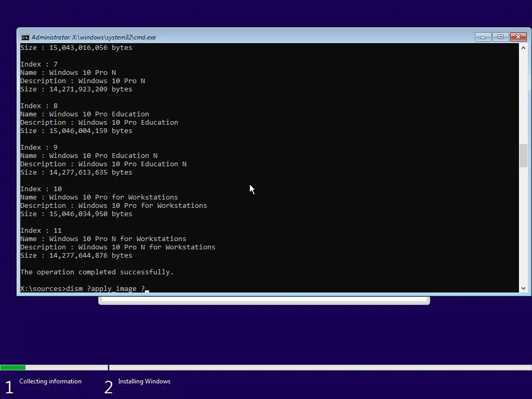Maximize the Administrator cmd.exe window
The image size is (532, 399).
pos(500,37)
